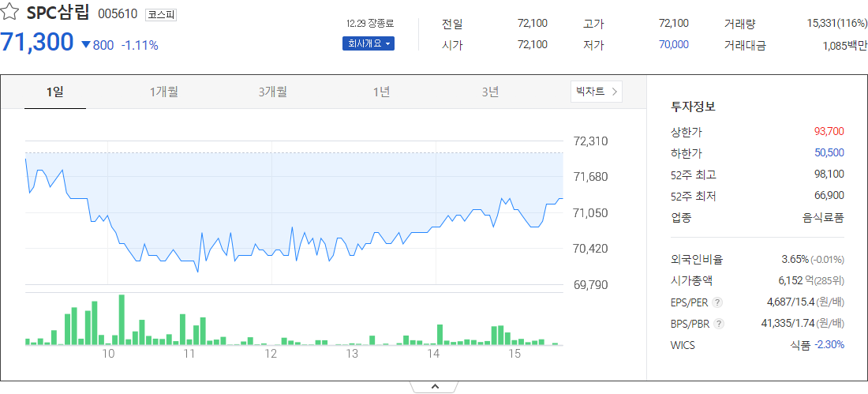
Task: Click the 코스피 market badge
Action: (x=160, y=15)
